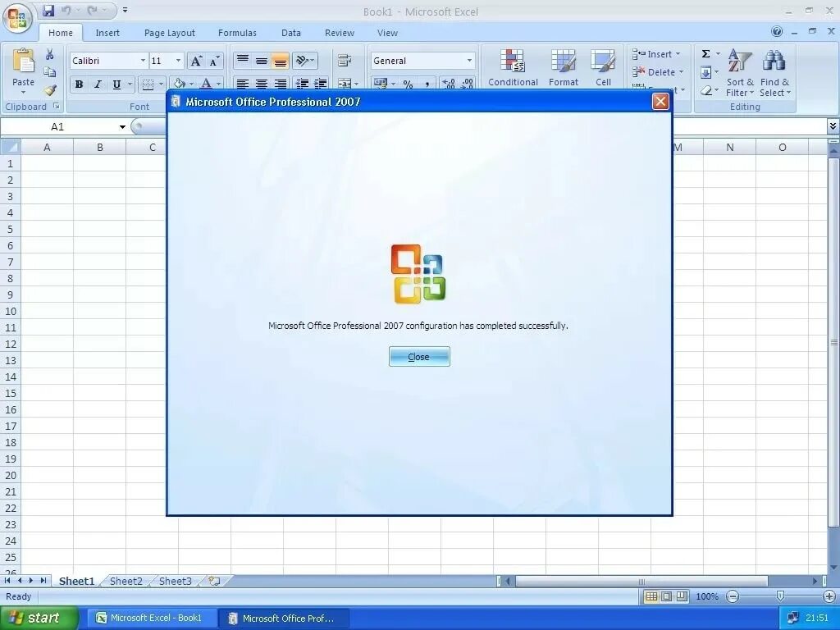Click the Comma Style icon

pos(427,84)
